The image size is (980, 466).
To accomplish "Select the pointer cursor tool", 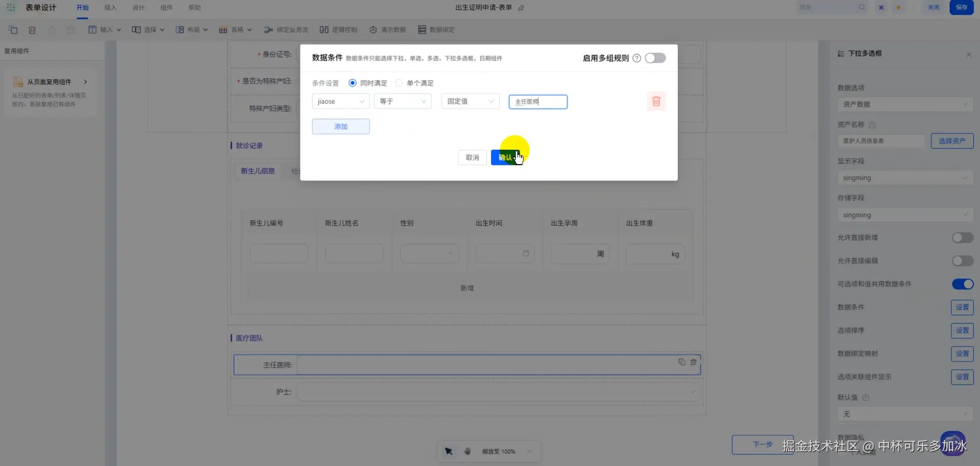I will click(448, 451).
